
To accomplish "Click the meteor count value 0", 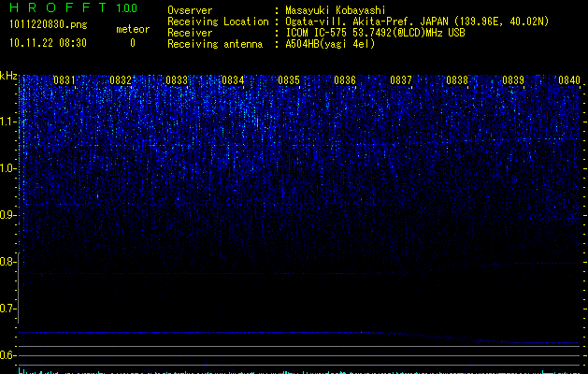I will pyautogui.click(x=133, y=43).
